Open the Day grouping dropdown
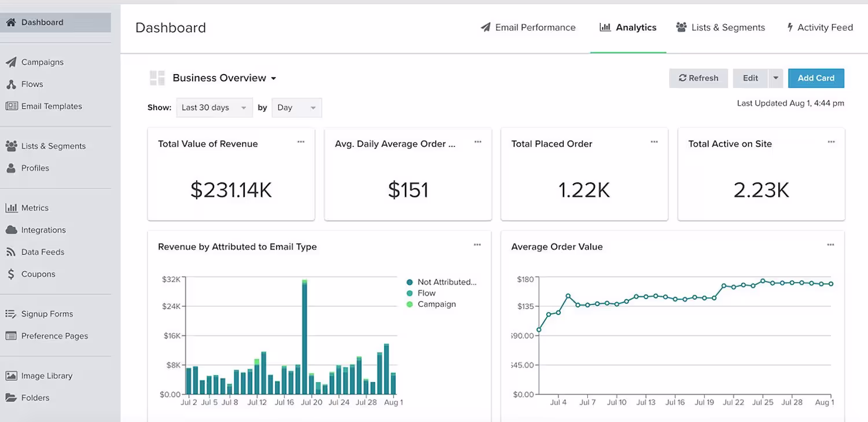 point(296,108)
